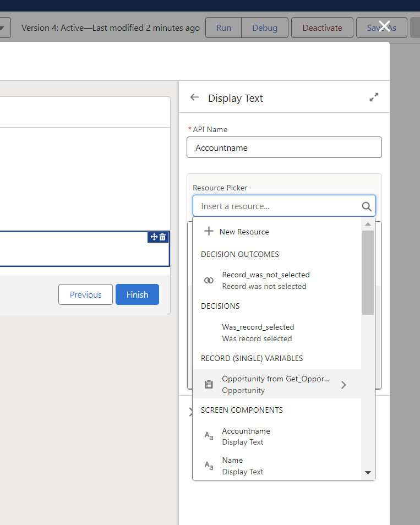The image size is (420, 525).
Task: Pick Opportunity from Get_Oppor... record variable
Action: pyautogui.click(x=277, y=384)
